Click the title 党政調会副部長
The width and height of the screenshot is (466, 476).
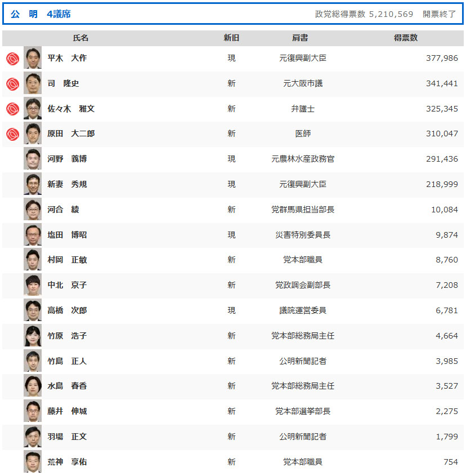coord(303,285)
